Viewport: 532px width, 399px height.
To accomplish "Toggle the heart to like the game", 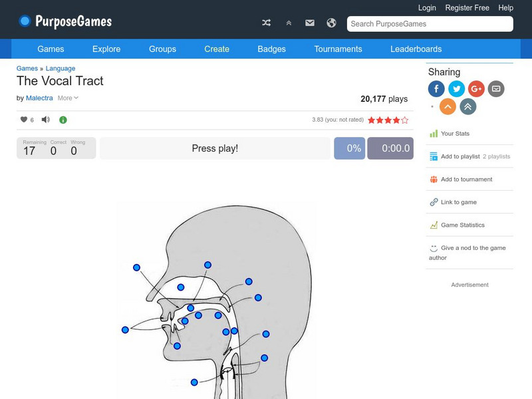I will tap(23, 120).
